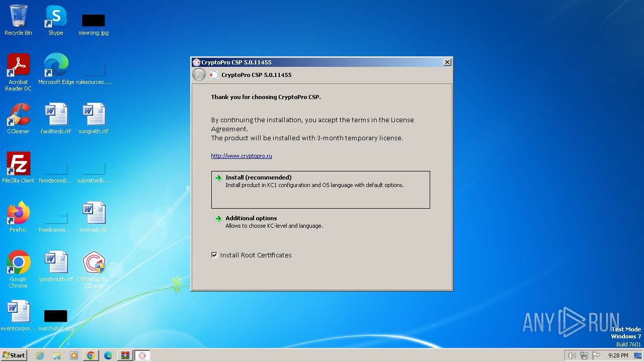This screenshot has width=644, height=362.
Task: Click Additional options command link
Action: coord(320,222)
